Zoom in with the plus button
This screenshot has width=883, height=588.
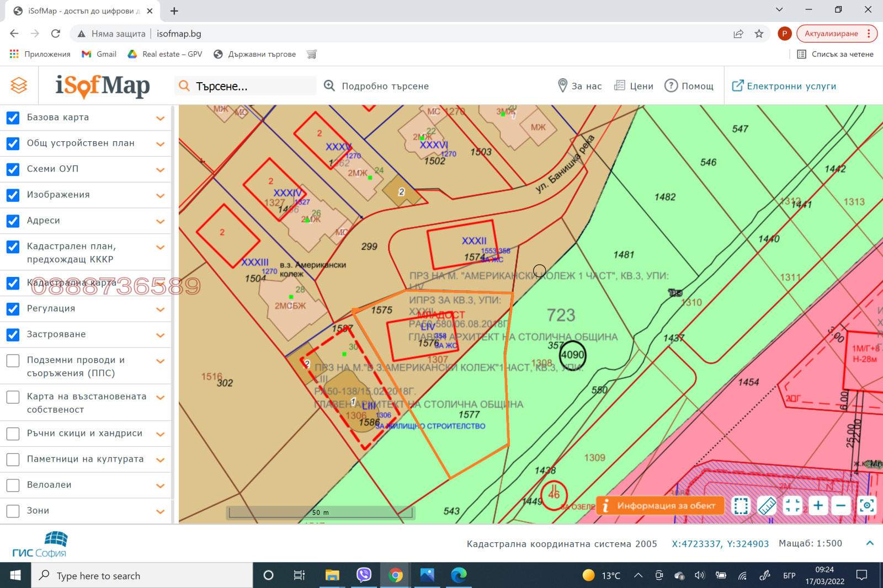coord(818,505)
